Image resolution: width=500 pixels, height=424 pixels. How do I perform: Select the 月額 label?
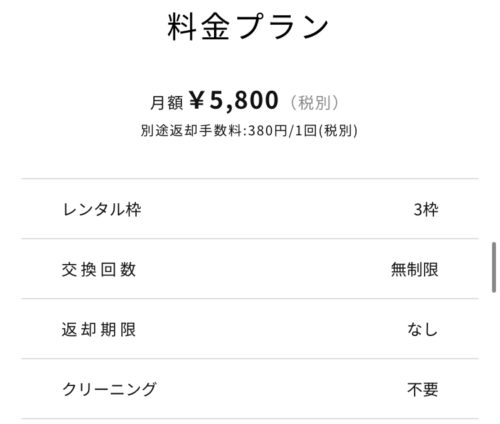[166, 102]
